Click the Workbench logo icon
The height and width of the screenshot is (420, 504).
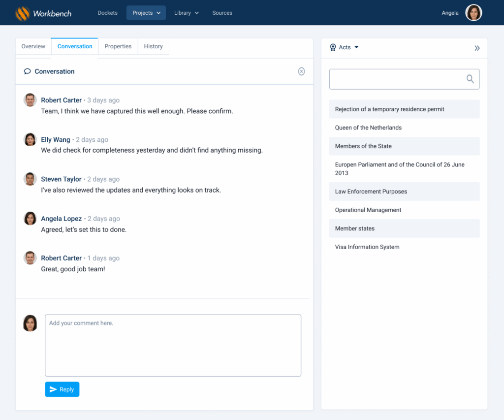coord(23,13)
